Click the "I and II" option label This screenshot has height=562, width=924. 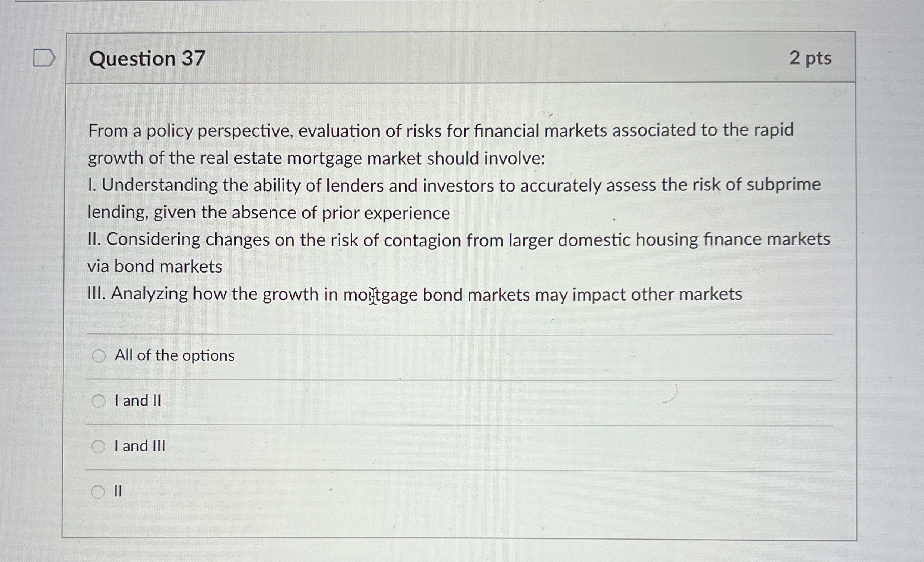[x=137, y=401]
